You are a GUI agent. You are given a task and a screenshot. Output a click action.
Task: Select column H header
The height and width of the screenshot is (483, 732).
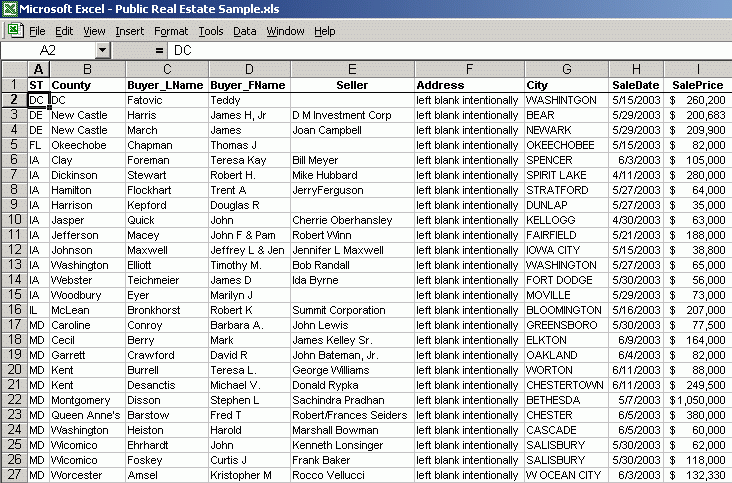(636, 69)
